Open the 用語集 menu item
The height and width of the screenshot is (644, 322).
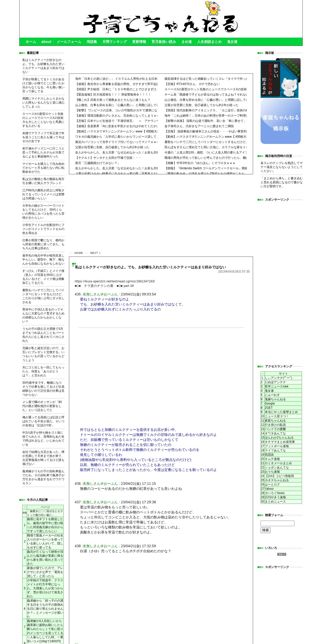tap(92, 42)
